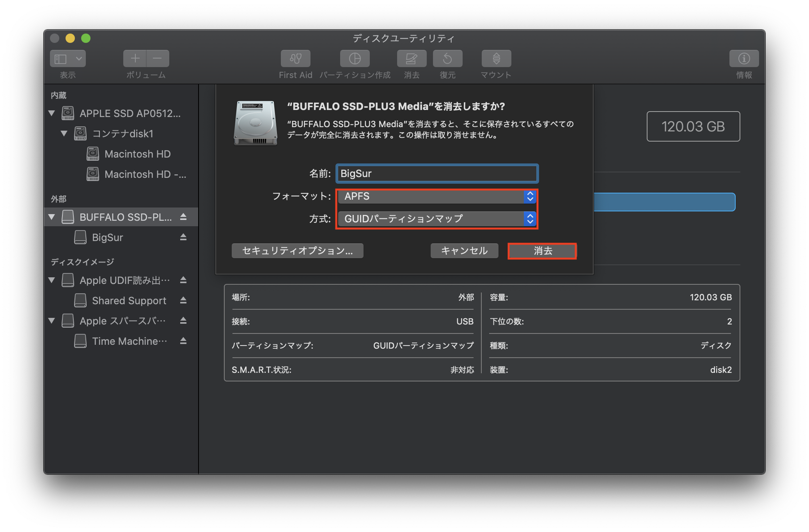The height and width of the screenshot is (532, 809).
Task: Click the blue disk usage bar
Action: [664, 202]
